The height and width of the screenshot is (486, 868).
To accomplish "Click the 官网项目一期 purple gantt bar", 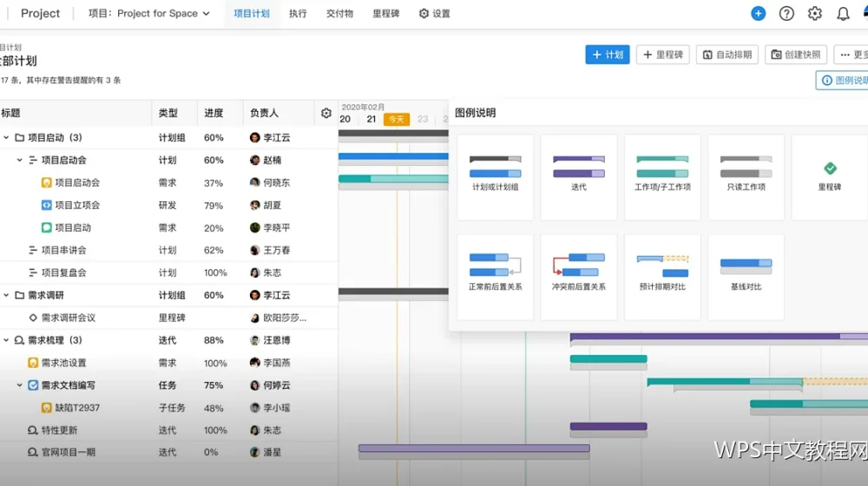I will click(x=474, y=449).
